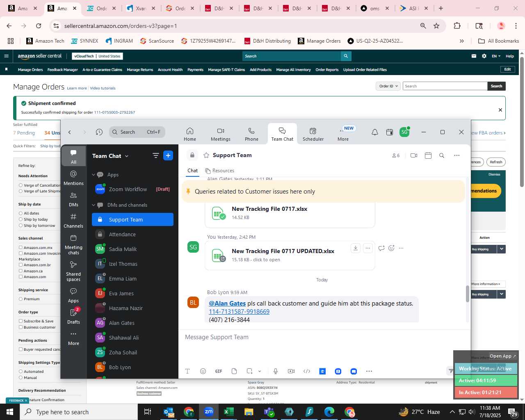This screenshot has height=420, width=525.
Task: Open Meeting chats in sidebar
Action: tap(73, 244)
